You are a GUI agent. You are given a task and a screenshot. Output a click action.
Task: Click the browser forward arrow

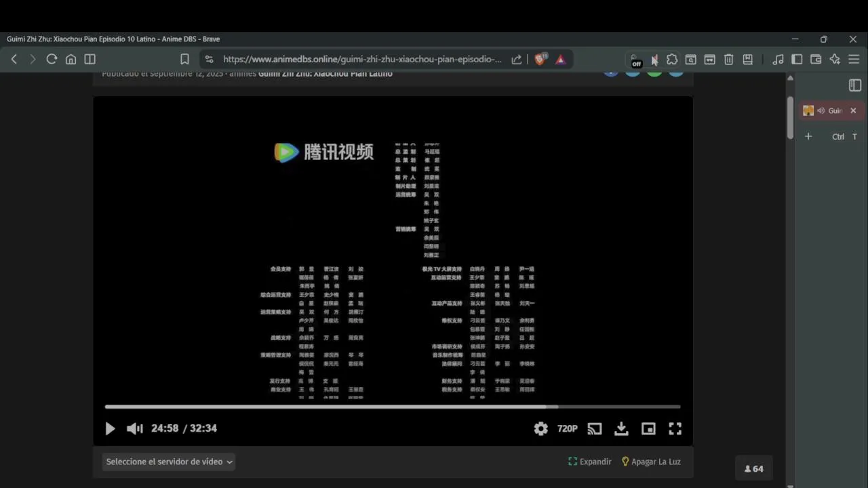click(32, 60)
